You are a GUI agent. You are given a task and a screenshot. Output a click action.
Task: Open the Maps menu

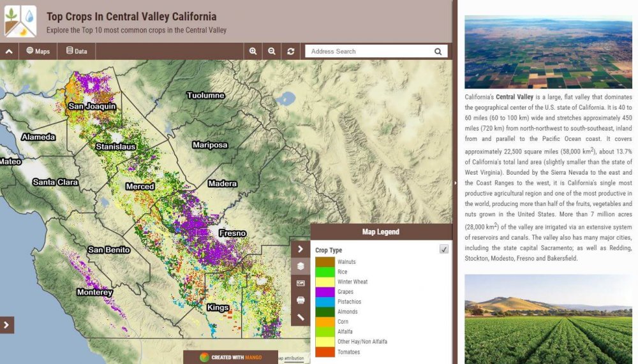point(38,51)
